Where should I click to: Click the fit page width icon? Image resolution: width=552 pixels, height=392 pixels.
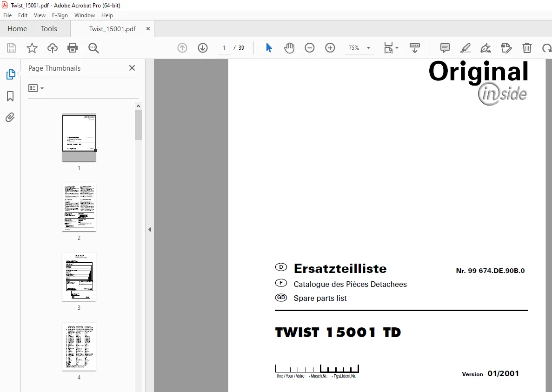tap(388, 48)
